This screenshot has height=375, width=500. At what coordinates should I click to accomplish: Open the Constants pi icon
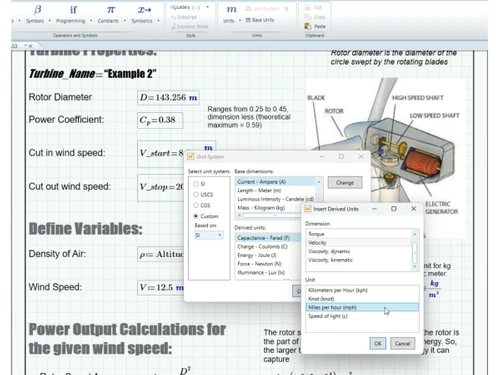pyautogui.click(x=111, y=10)
